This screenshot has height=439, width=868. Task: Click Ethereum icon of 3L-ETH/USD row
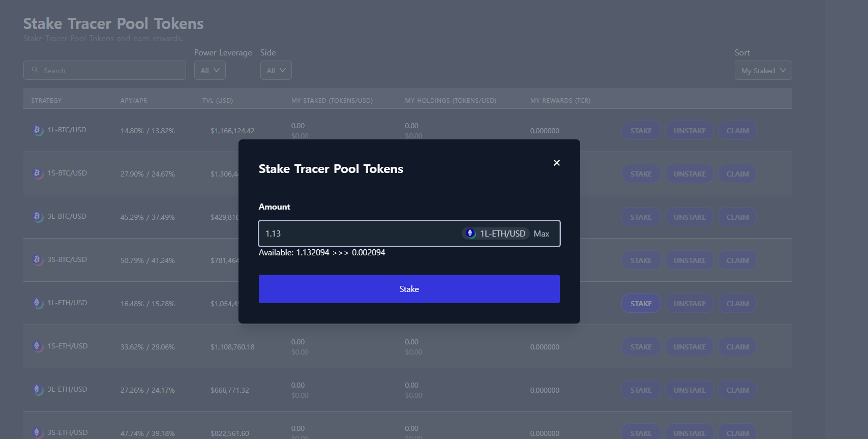click(37, 390)
